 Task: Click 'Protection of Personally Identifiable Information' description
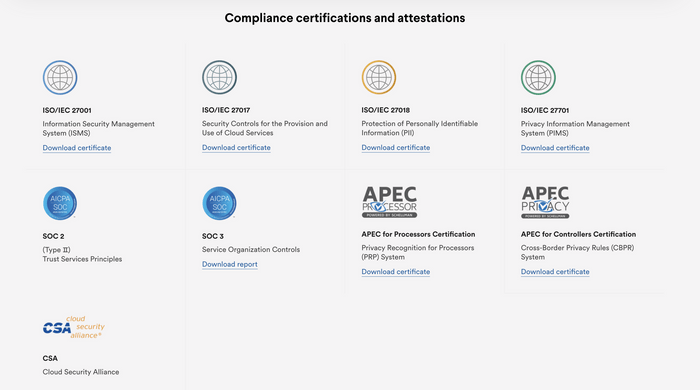point(420,128)
